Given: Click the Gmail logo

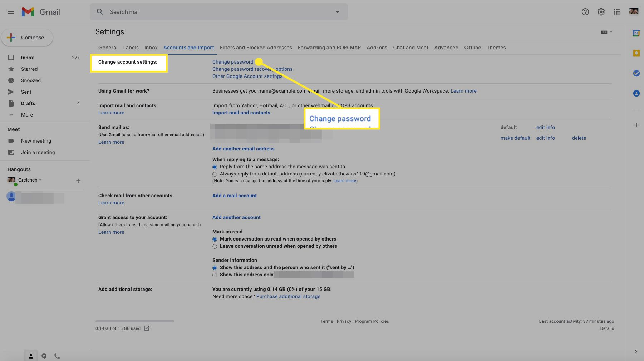Looking at the screenshot, I should 41,12.
